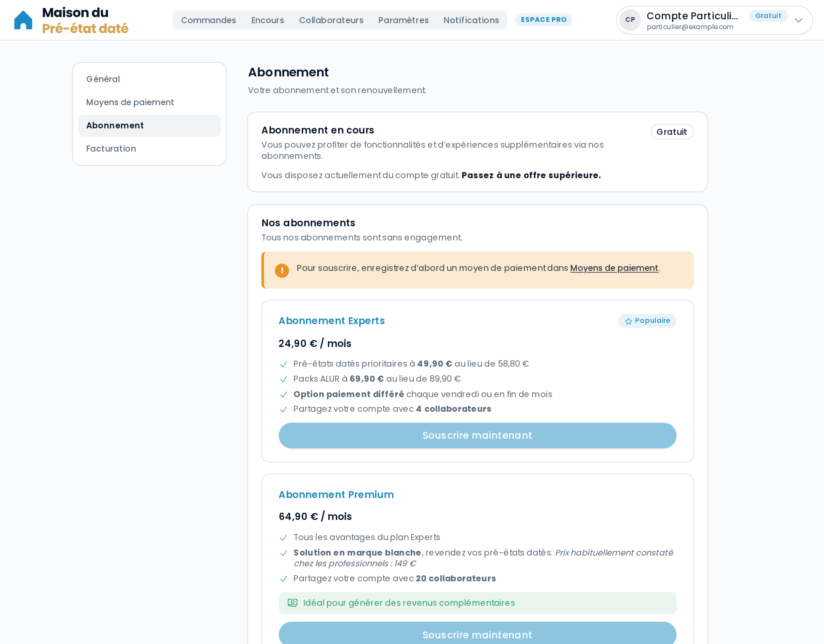Click the Compte Particuli... account name
Viewport: 824px width, 644px height.
tap(692, 16)
